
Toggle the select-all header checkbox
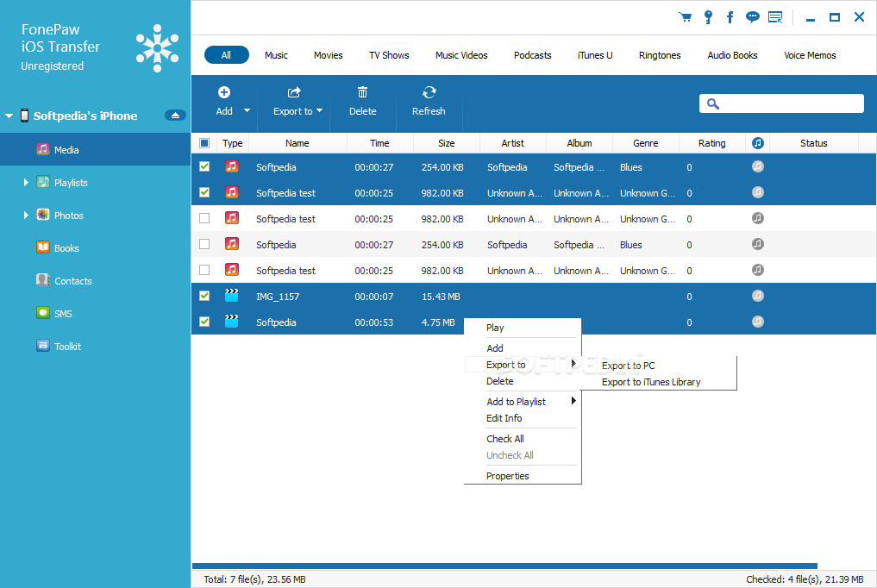tap(204, 143)
